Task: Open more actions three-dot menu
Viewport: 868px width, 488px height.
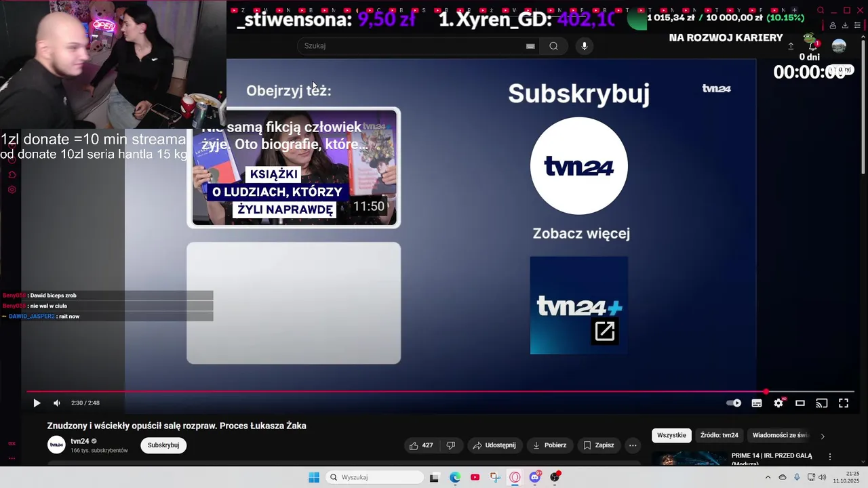Action: (x=633, y=445)
